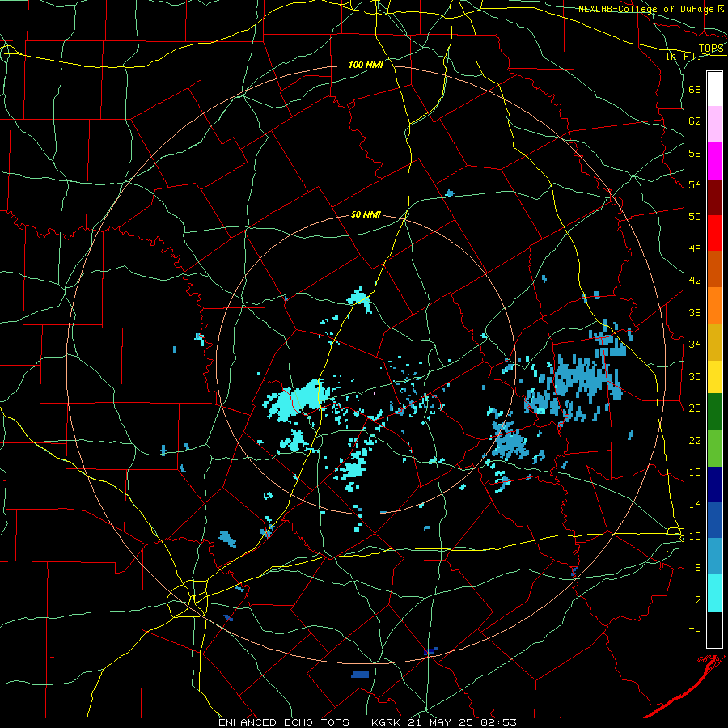Click the "30" legend label

coord(695,376)
